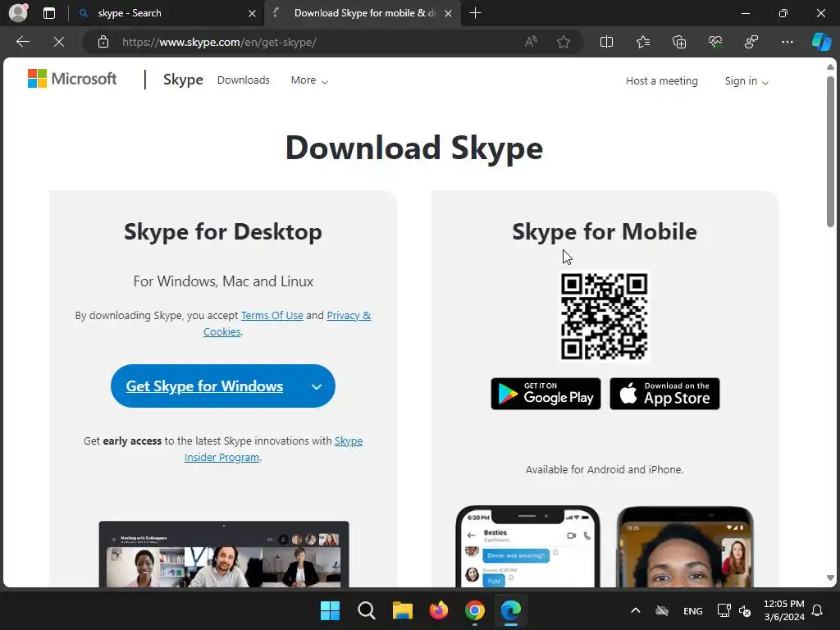Open the Edge profile avatar
This screenshot has height=630, width=840.
tap(18, 13)
